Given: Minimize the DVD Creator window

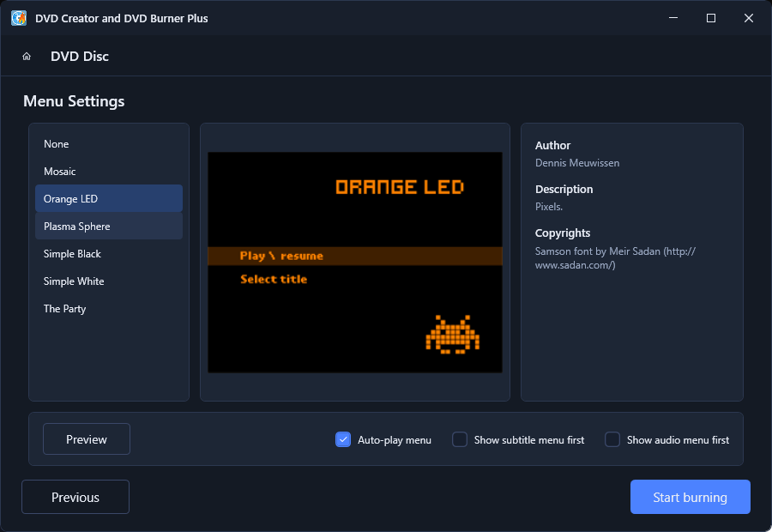Looking at the screenshot, I should click(673, 18).
